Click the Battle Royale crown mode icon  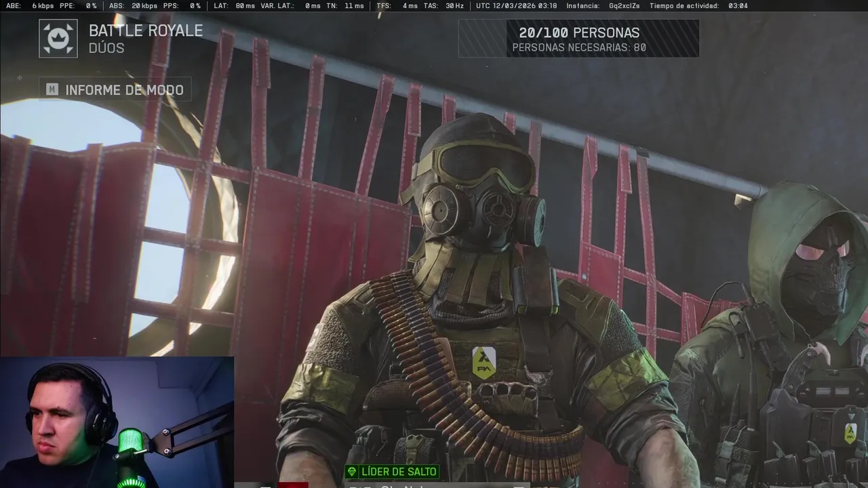58,38
